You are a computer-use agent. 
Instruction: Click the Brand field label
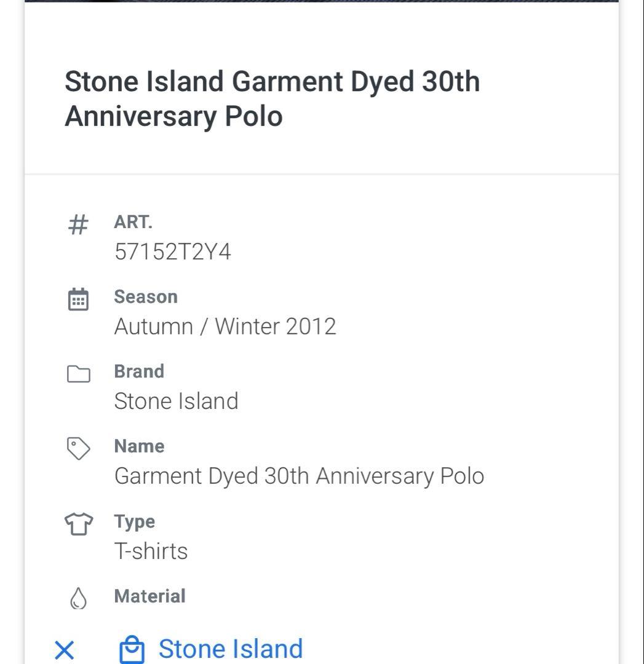click(139, 371)
